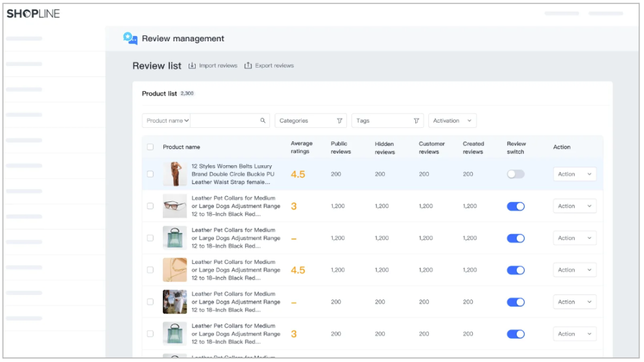The width and height of the screenshot is (644, 362).
Task: Click the Public reviews column header
Action: [x=341, y=147]
